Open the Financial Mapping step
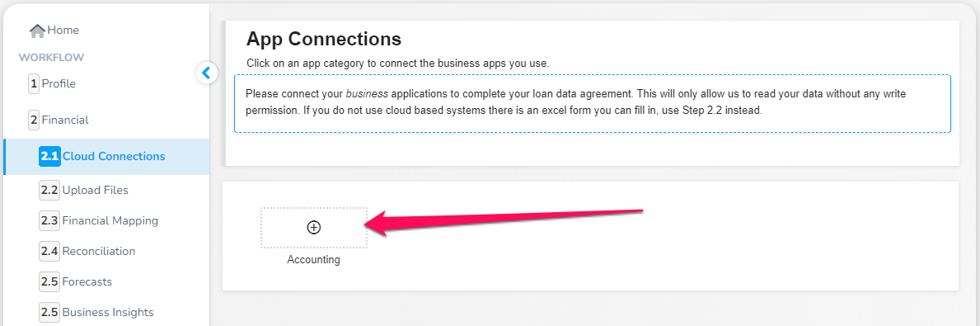The height and width of the screenshot is (326, 980). [110, 221]
